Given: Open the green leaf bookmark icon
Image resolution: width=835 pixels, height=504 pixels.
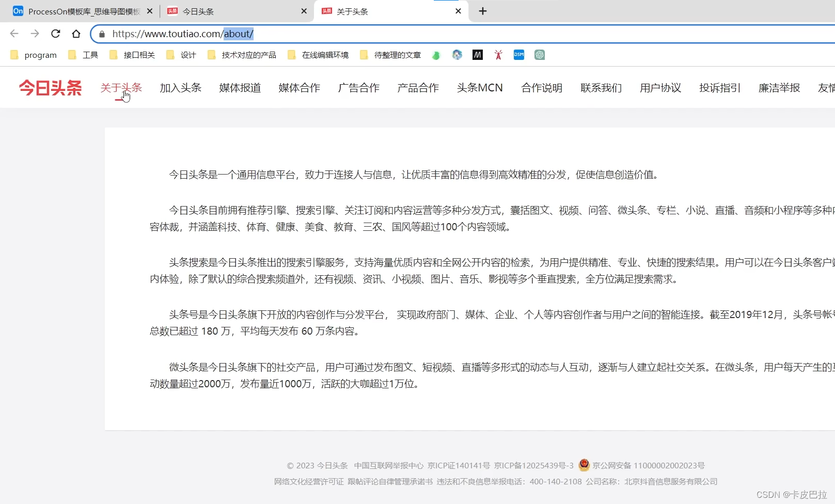Looking at the screenshot, I should 436,55.
